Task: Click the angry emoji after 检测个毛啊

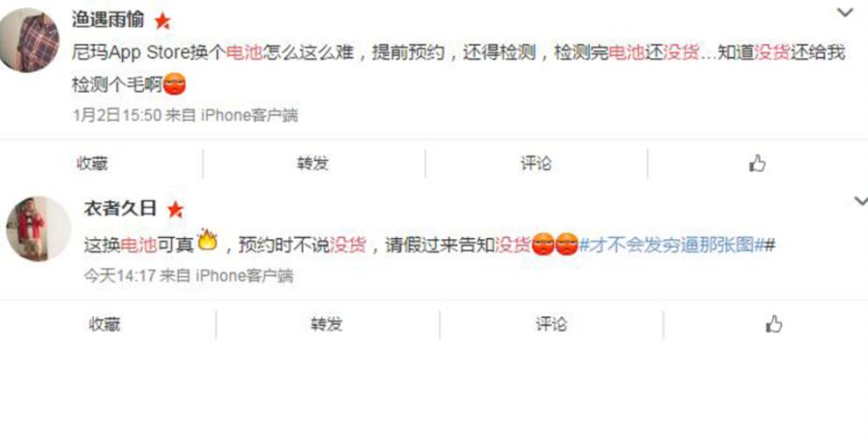Action: (x=175, y=85)
